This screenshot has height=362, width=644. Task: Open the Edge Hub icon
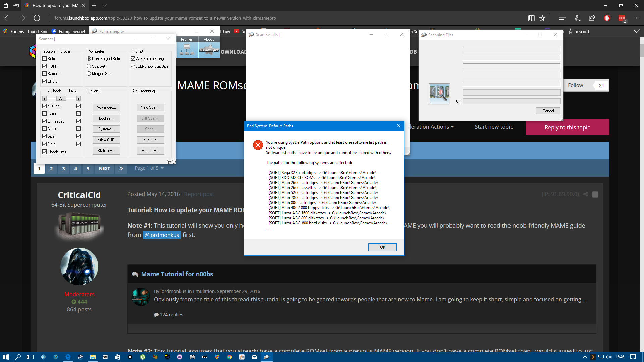tap(562, 18)
